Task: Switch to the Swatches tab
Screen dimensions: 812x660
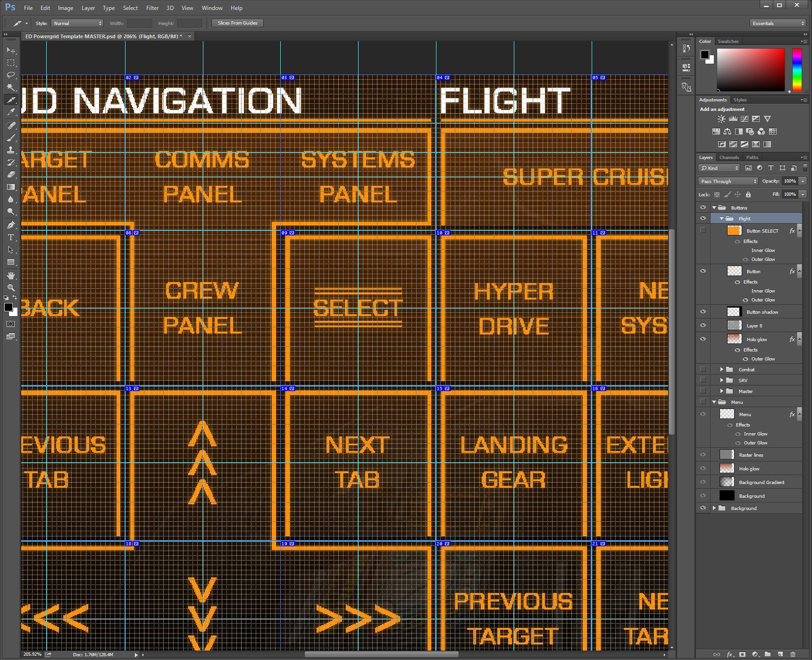Action: (728, 42)
